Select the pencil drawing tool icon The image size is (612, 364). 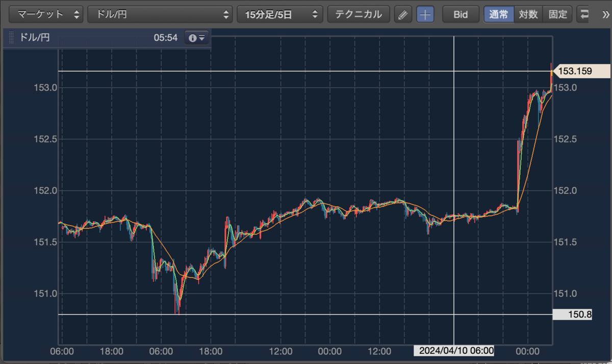(403, 14)
